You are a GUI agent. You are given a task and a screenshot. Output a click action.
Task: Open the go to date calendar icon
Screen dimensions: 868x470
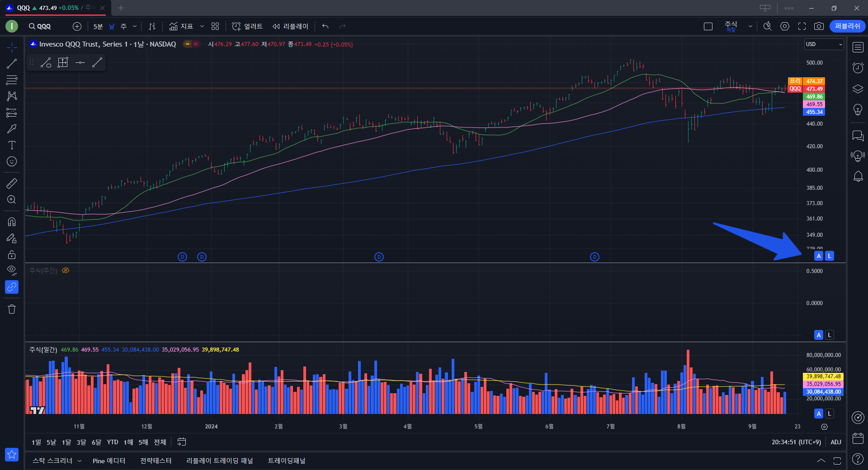tap(182, 442)
